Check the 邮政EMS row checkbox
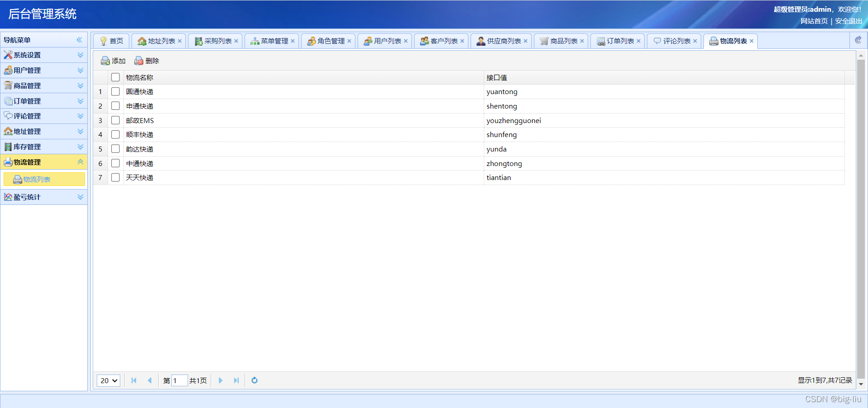The height and width of the screenshot is (408, 868). [115, 120]
